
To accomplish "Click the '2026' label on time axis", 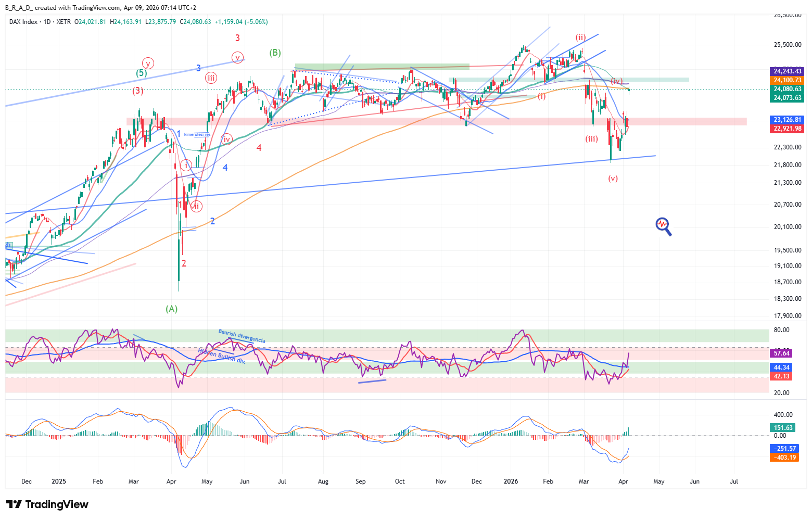I will tap(511, 481).
